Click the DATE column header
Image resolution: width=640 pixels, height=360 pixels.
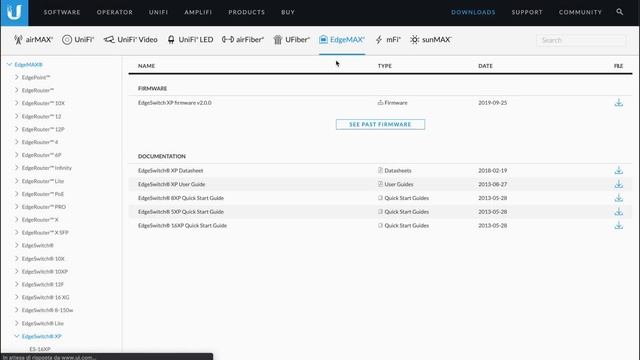pyautogui.click(x=485, y=66)
